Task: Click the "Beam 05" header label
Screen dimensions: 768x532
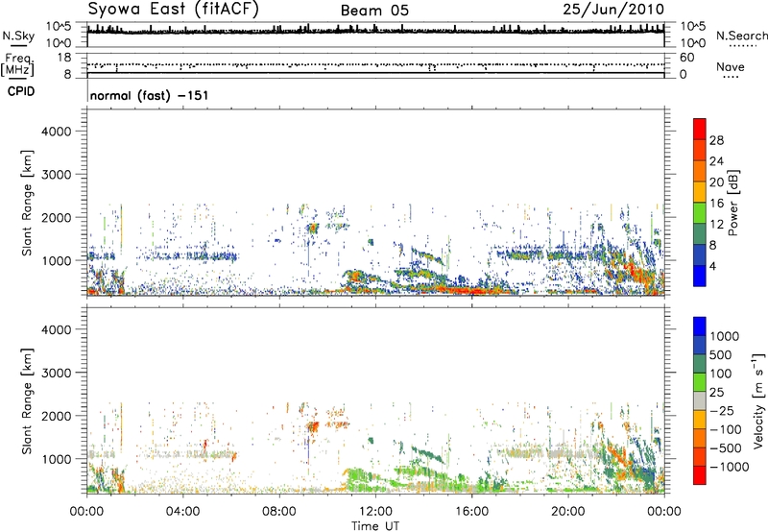Action: [x=374, y=11]
